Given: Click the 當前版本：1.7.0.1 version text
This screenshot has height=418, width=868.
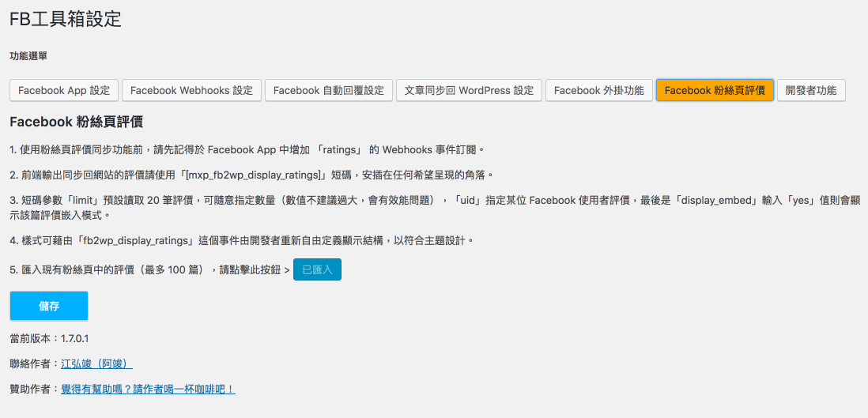Looking at the screenshot, I should 49,338.
